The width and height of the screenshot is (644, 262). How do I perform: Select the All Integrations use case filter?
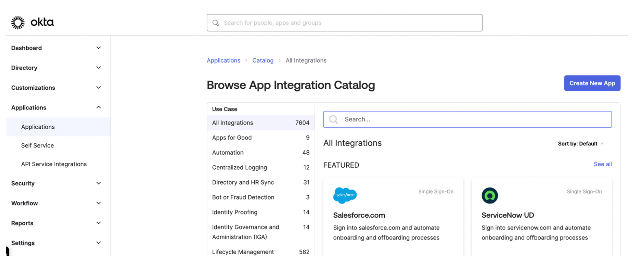261,123
